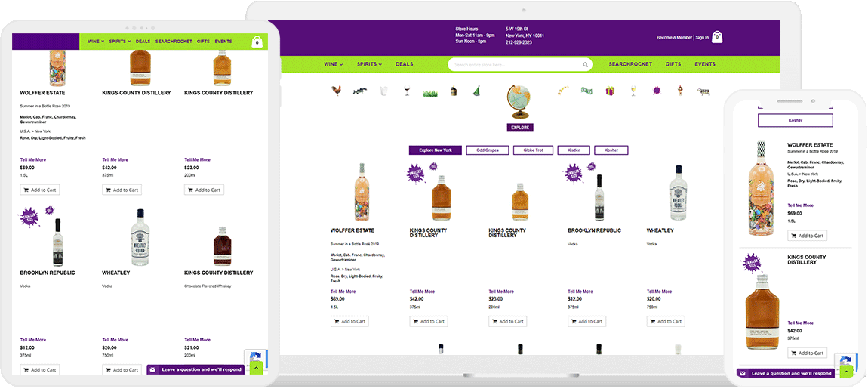This screenshot has width=868, height=389.
Task: Open DEALS on tablet navigation bar
Action: coord(143,42)
